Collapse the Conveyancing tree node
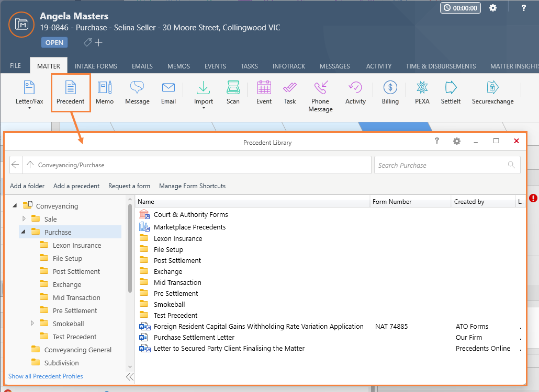The width and height of the screenshot is (539, 392). click(x=15, y=205)
